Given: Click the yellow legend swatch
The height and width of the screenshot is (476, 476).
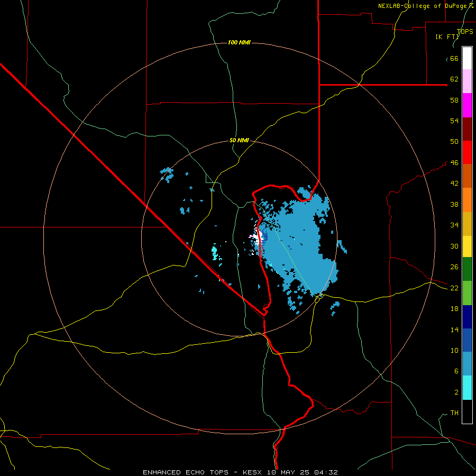Looking at the screenshot, I should [x=467, y=246].
